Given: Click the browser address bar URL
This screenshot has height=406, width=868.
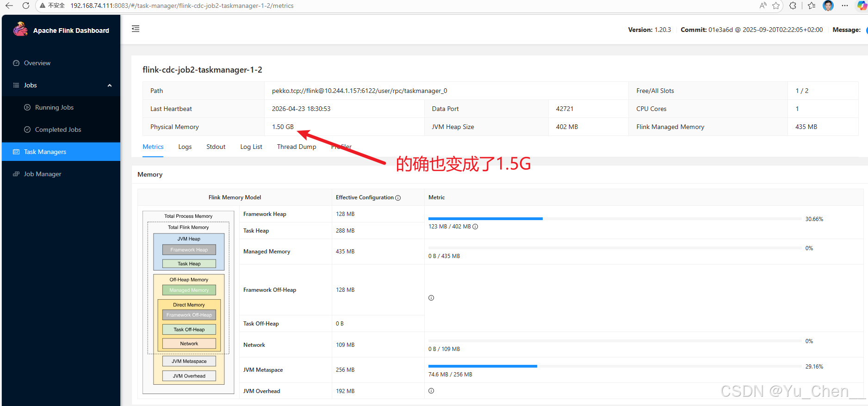Looking at the screenshot, I should (182, 6).
